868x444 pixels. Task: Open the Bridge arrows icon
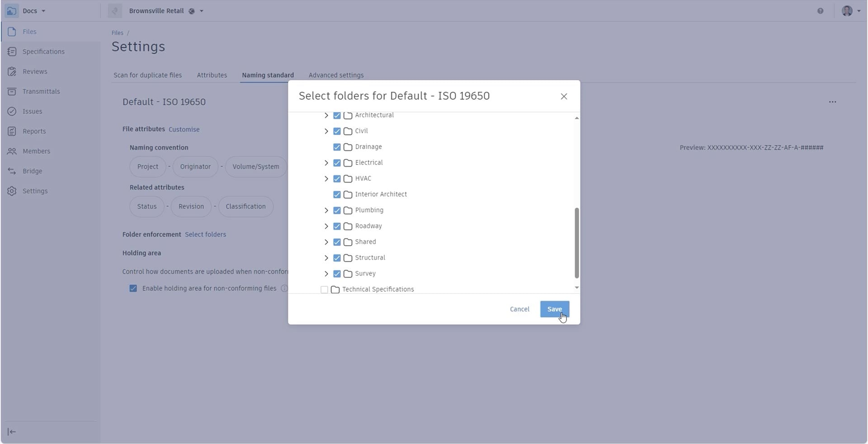[x=12, y=171]
